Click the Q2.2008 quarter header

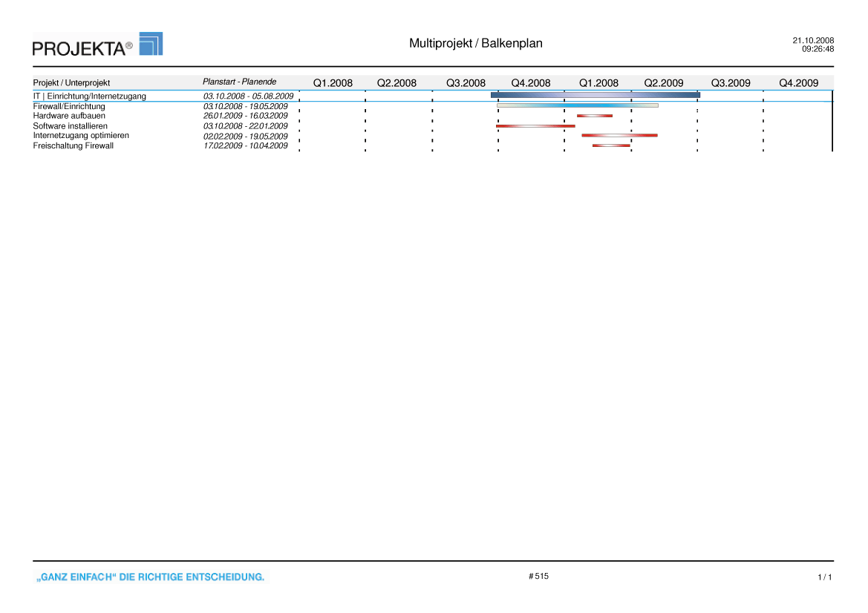pos(397,83)
